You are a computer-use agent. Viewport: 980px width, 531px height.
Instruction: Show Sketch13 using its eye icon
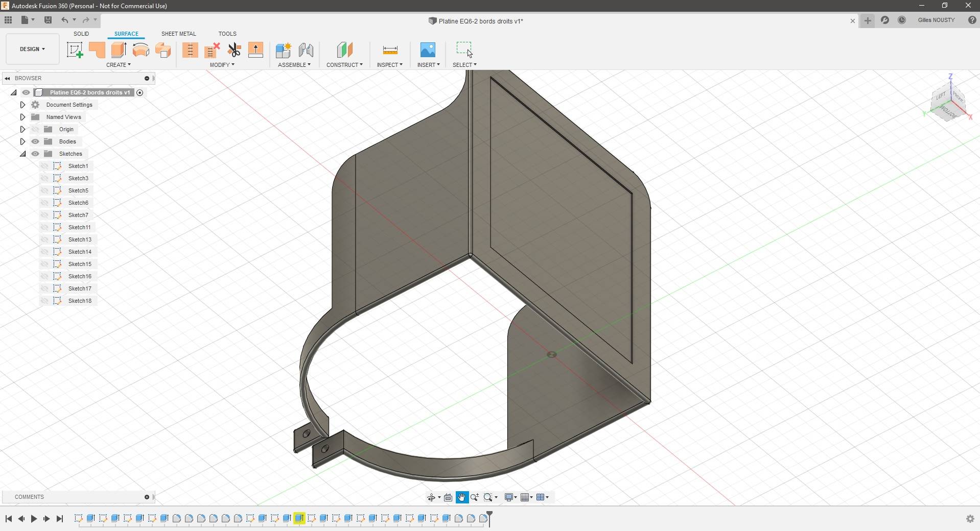tap(44, 239)
